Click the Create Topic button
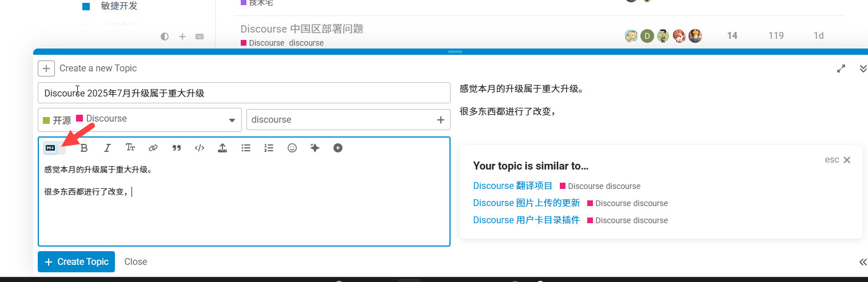This screenshot has width=868, height=282. (x=76, y=262)
